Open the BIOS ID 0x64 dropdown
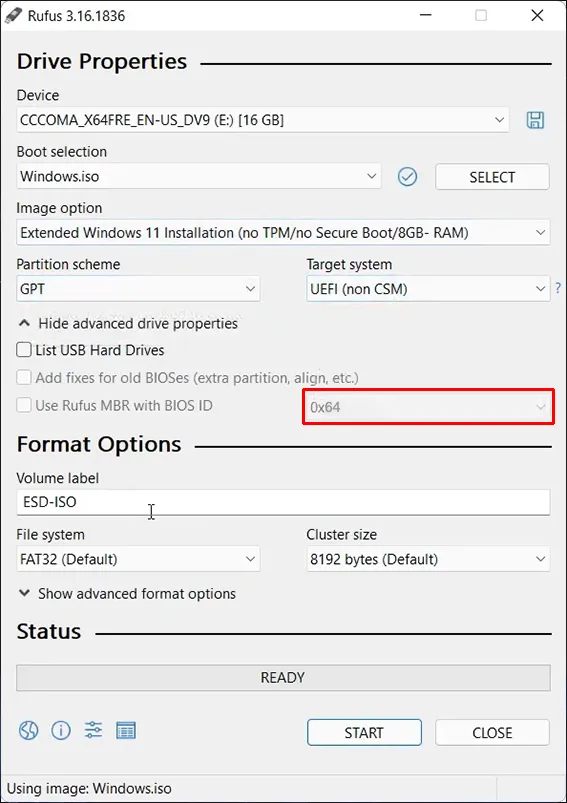This screenshot has height=803, width=567. tap(428, 407)
